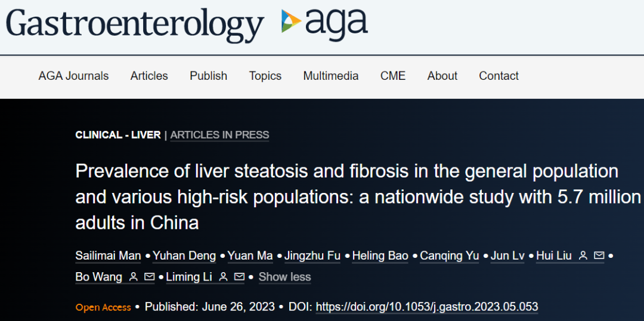The width and height of the screenshot is (644, 321).
Task: Collapse author list with Show less
Action: coord(284,278)
